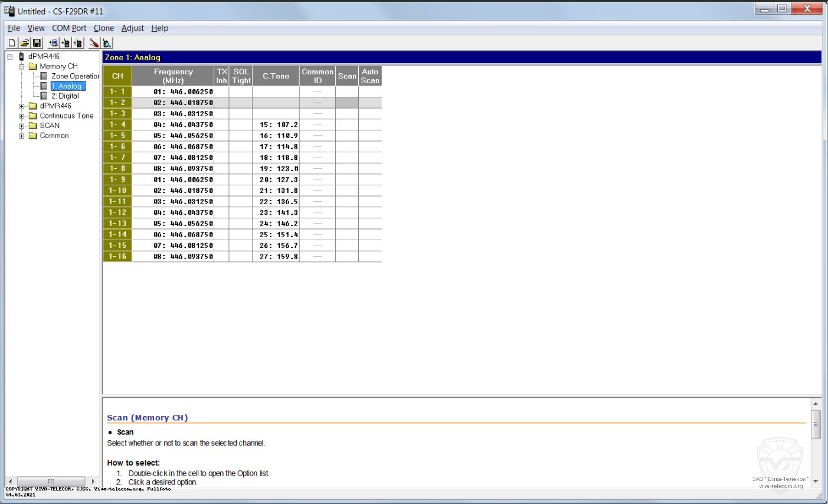
Task: Expand the SCAN folder in the tree
Action: click(22, 126)
